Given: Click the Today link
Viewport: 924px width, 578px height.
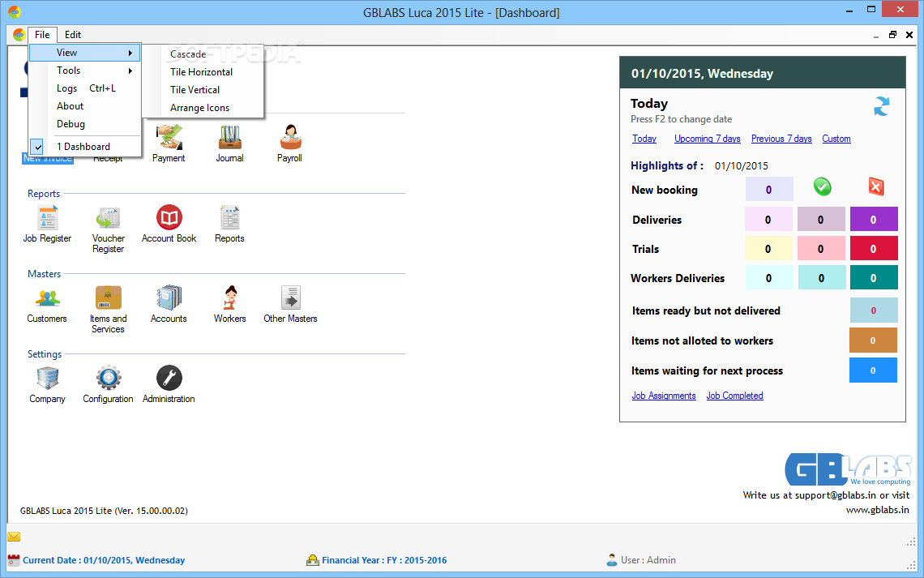Looking at the screenshot, I should pos(644,139).
